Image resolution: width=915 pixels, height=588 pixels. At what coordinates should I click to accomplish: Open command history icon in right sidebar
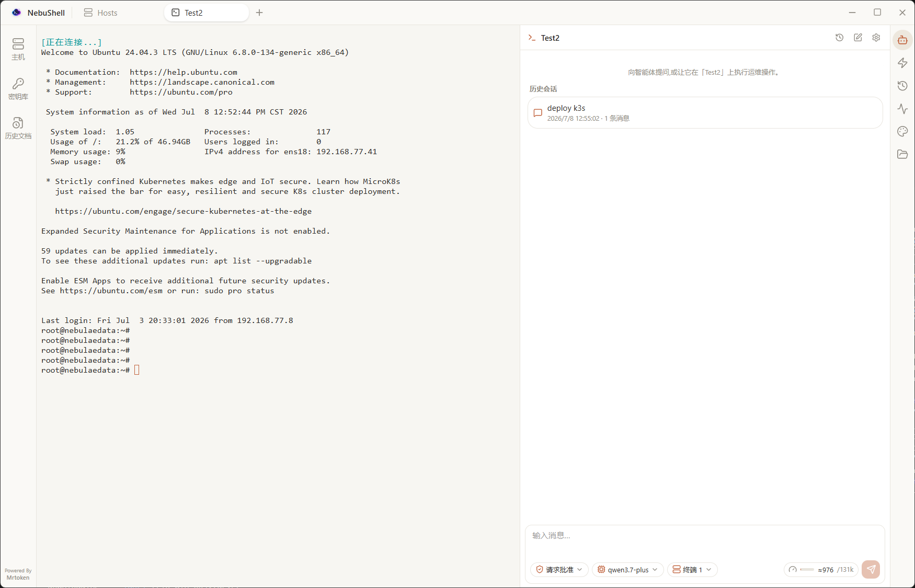(902, 86)
